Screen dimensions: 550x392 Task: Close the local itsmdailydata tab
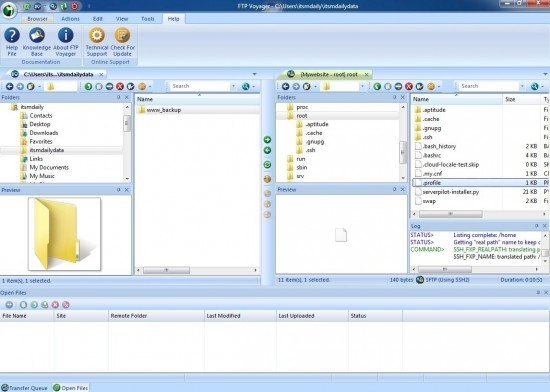pos(101,75)
